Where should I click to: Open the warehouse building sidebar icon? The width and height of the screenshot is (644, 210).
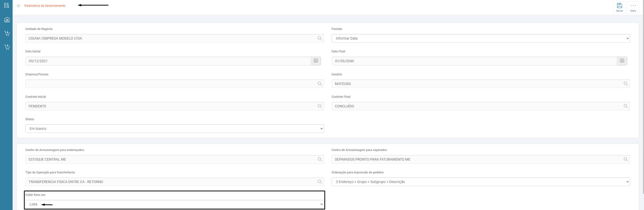[x=7, y=20]
